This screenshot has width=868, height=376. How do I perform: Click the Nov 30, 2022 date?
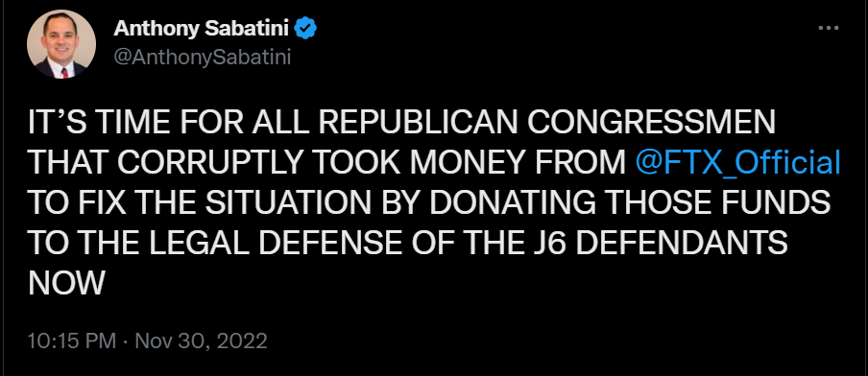201,341
